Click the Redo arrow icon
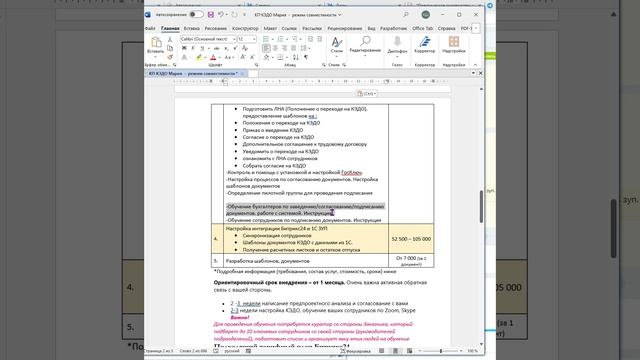Viewport: 640px width, 360px height. coord(234,15)
